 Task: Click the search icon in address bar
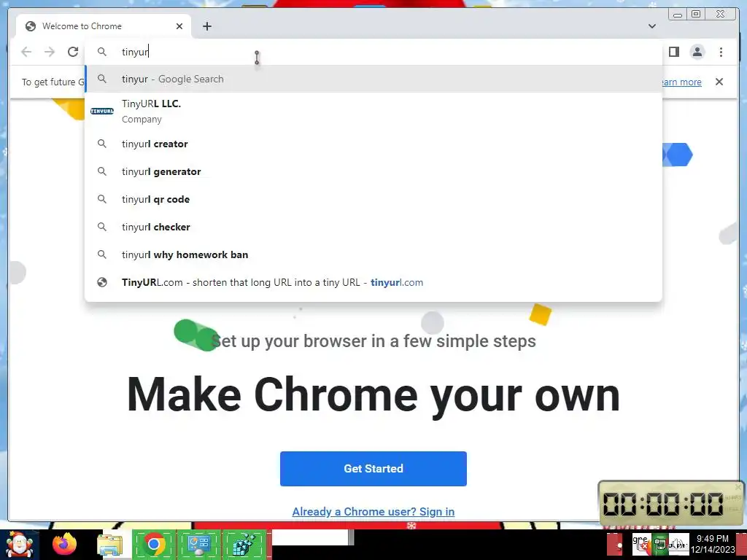pos(102,52)
